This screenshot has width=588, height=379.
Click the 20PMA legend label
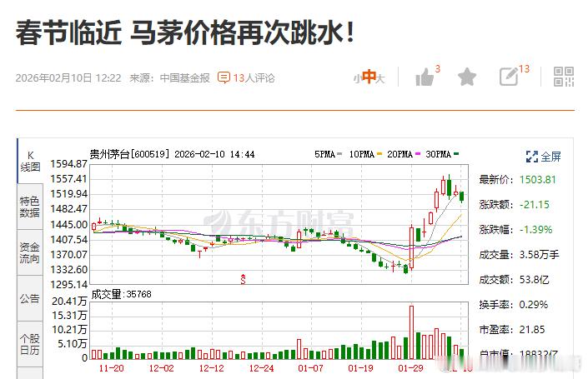400,154
